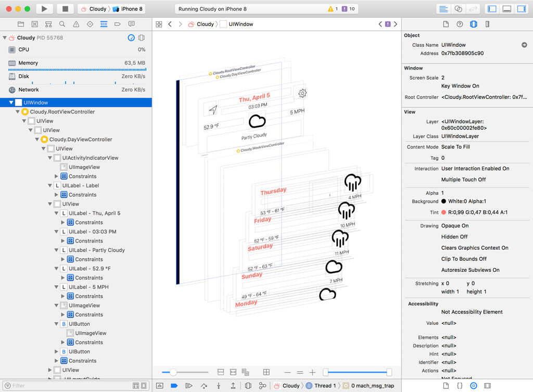Collapse the Cloudy.DayViewController node
This screenshot has width=533, height=392.
pyautogui.click(x=37, y=140)
